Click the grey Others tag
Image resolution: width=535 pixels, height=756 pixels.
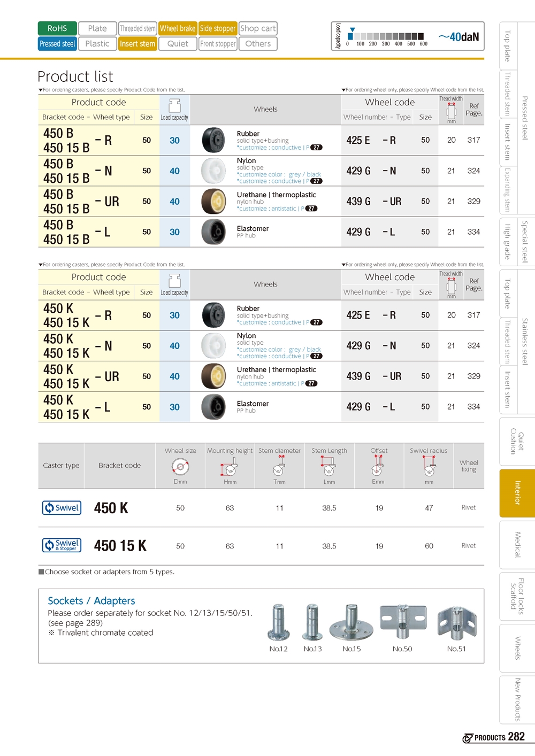pyautogui.click(x=258, y=44)
